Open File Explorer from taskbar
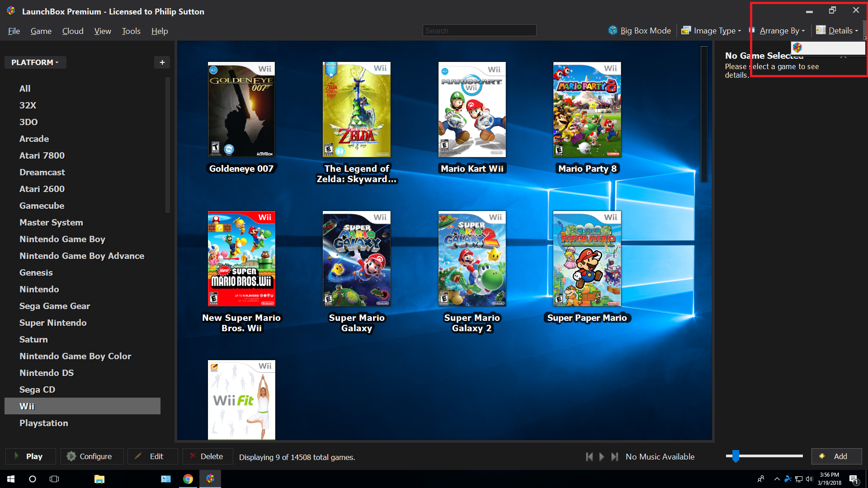This screenshot has height=488, width=868. 99,479
